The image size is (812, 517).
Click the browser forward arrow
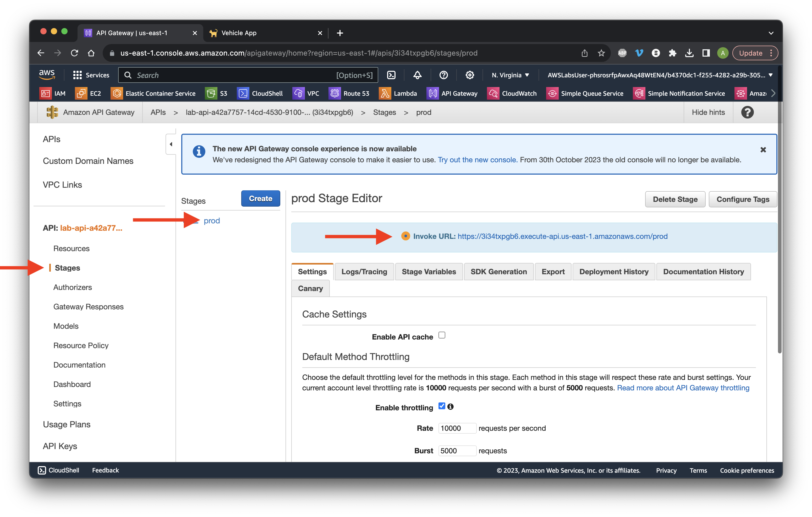58,53
